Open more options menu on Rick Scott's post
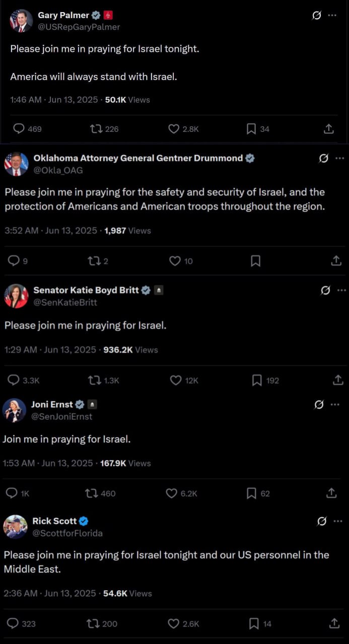 (338, 521)
